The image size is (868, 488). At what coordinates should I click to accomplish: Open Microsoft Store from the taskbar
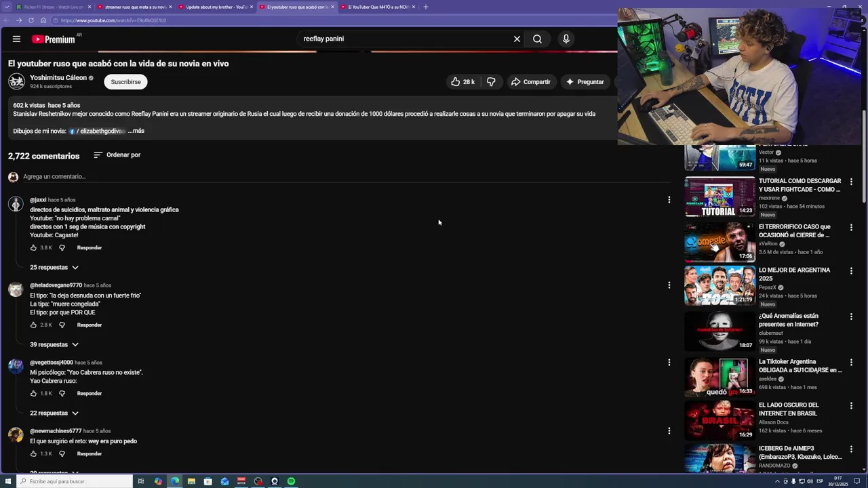click(x=208, y=481)
